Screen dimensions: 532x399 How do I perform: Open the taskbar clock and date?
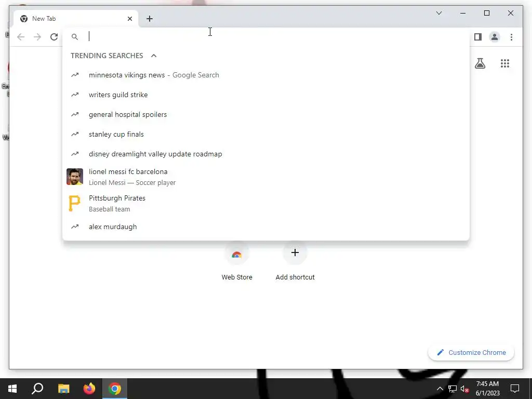pos(487,389)
